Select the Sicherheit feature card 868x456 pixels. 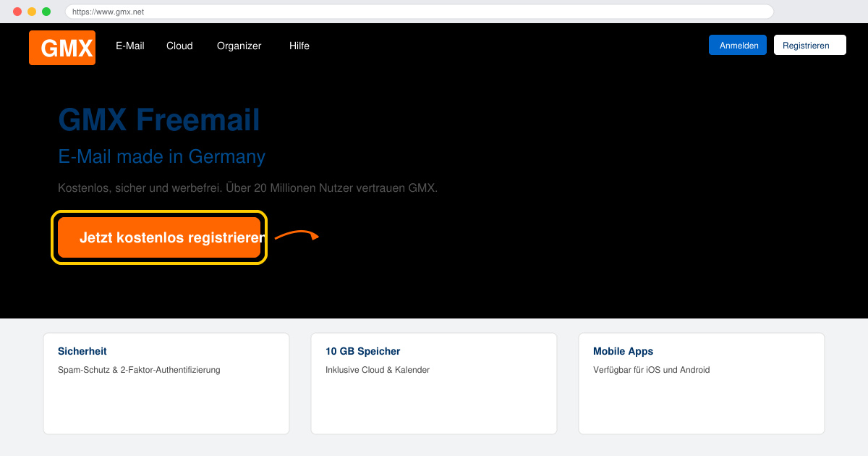pyautogui.click(x=166, y=384)
